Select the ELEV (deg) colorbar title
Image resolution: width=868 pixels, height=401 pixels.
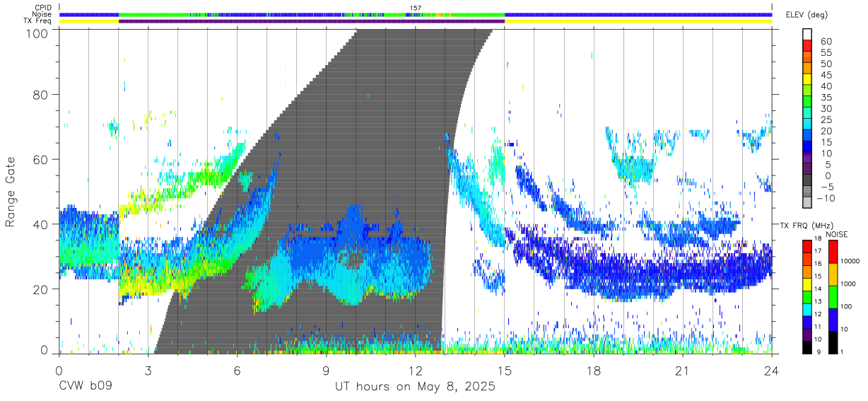point(807,14)
